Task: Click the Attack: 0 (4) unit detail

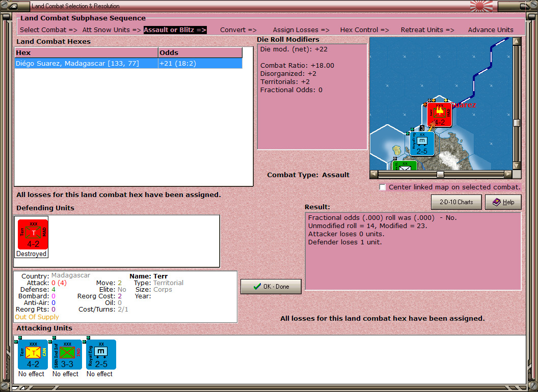Action: 47,283
